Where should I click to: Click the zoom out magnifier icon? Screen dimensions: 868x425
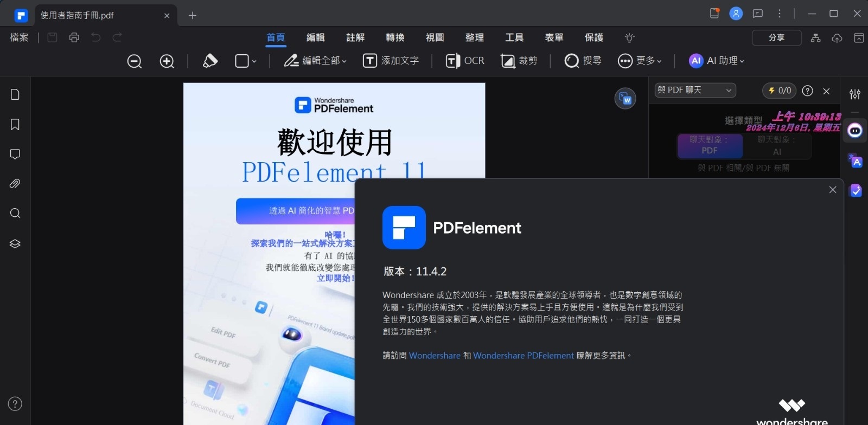pos(135,61)
